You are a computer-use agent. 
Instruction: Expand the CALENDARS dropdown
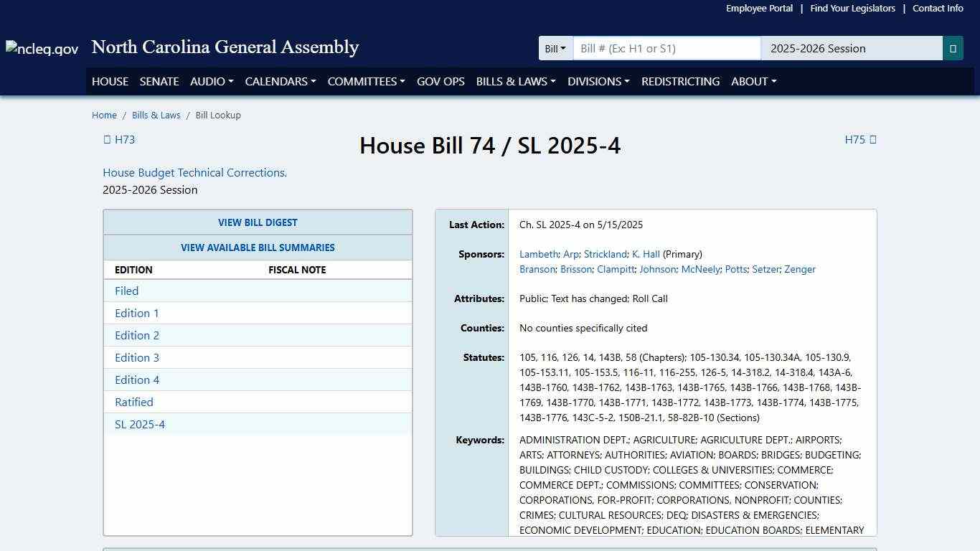click(279, 81)
